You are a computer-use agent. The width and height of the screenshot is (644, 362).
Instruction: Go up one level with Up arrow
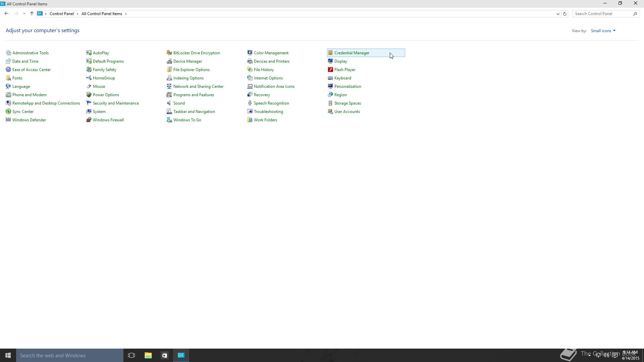click(32, 14)
